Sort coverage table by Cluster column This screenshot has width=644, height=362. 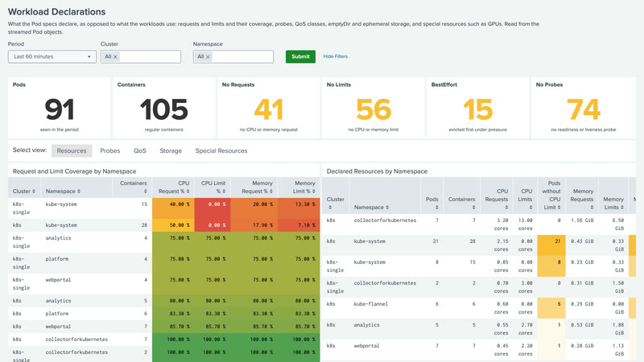(24, 191)
